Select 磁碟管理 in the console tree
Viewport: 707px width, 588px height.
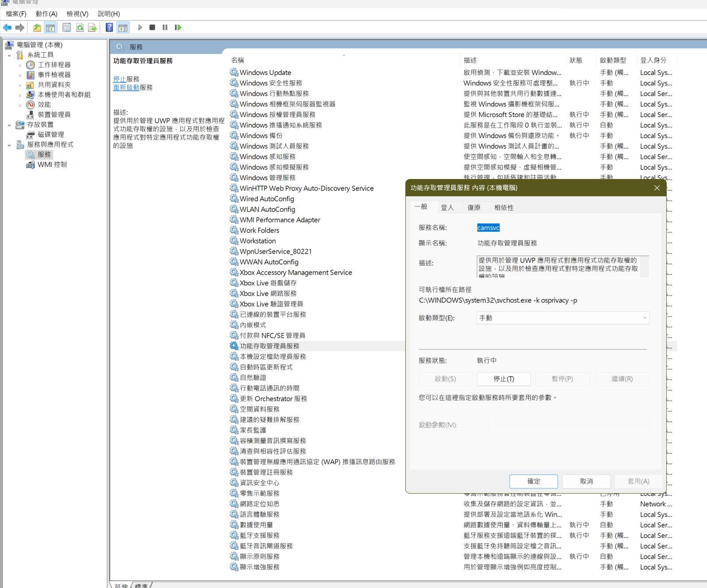click(x=51, y=134)
